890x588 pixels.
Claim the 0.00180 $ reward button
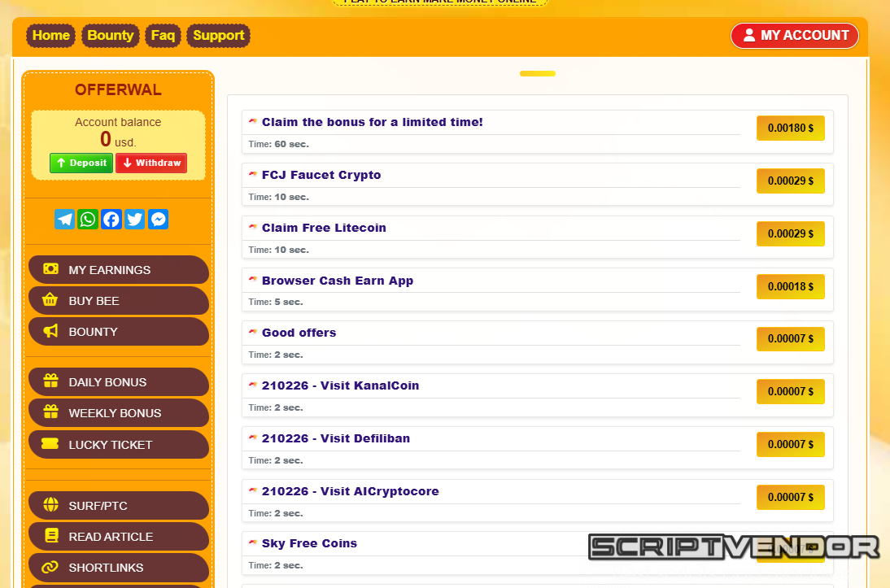[790, 128]
